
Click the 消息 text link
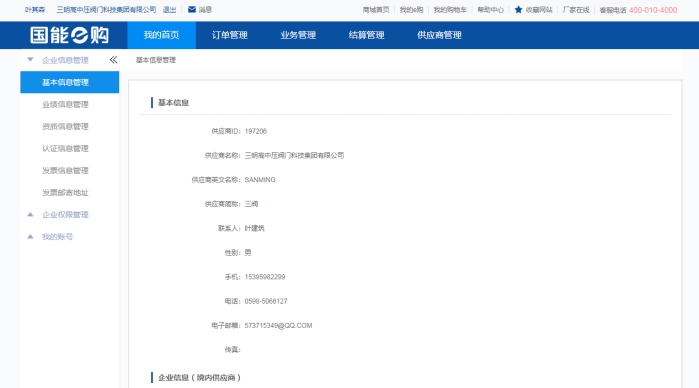pyautogui.click(x=205, y=10)
